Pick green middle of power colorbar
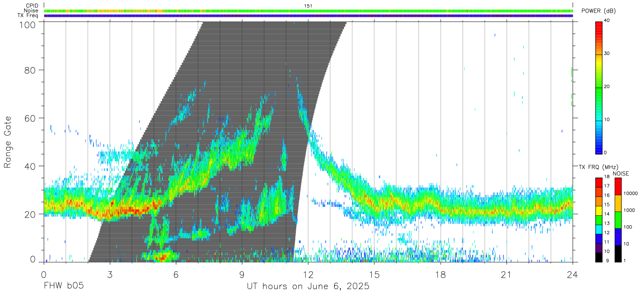Image resolution: width=644 pixels, height=297 pixels. [x=599, y=87]
